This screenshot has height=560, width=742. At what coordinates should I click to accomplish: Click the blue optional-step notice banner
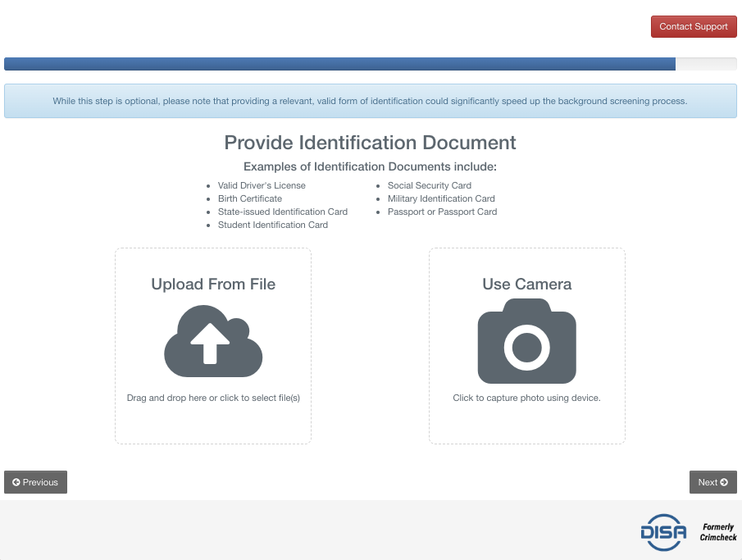pos(370,102)
